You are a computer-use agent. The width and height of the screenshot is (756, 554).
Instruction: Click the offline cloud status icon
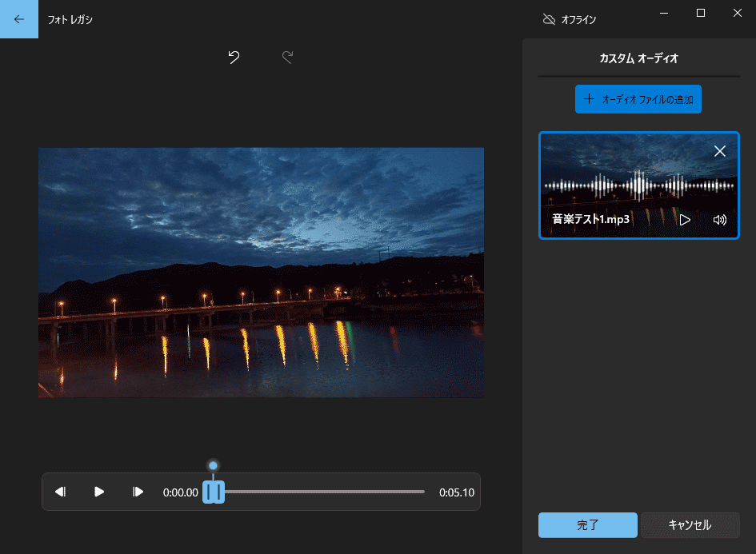tap(549, 19)
